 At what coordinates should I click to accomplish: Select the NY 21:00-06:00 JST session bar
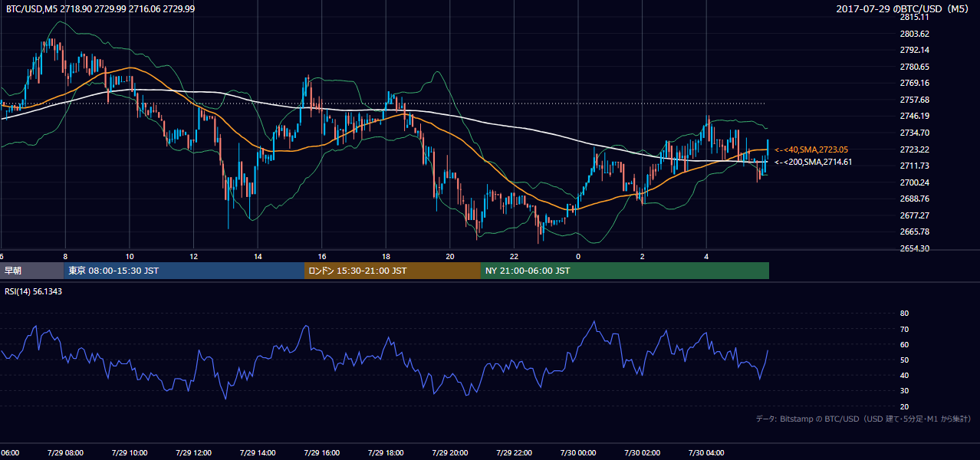[625, 271]
